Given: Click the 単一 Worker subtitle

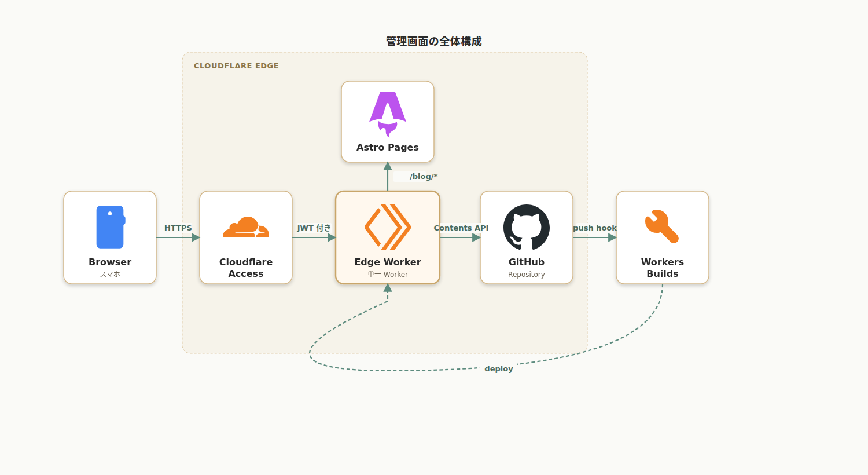Looking at the screenshot, I should point(388,274).
